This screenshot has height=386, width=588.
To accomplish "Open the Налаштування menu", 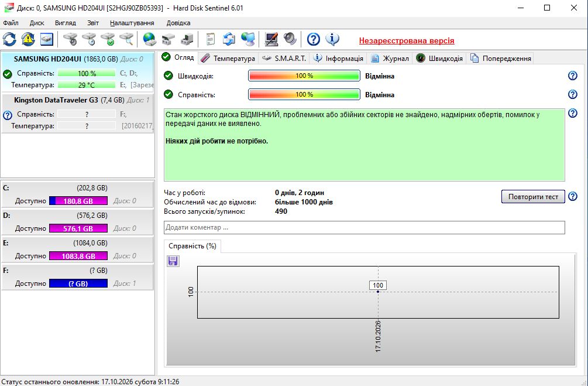I will 132,23.
